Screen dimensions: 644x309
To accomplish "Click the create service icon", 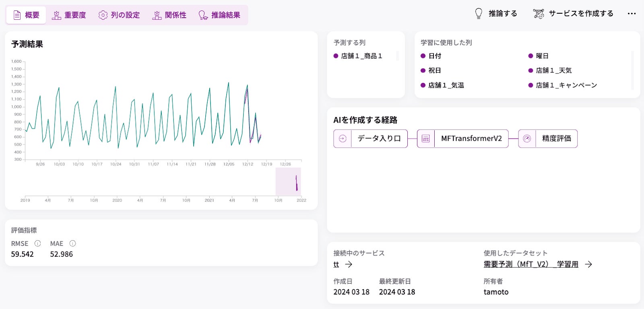I will (x=538, y=14).
